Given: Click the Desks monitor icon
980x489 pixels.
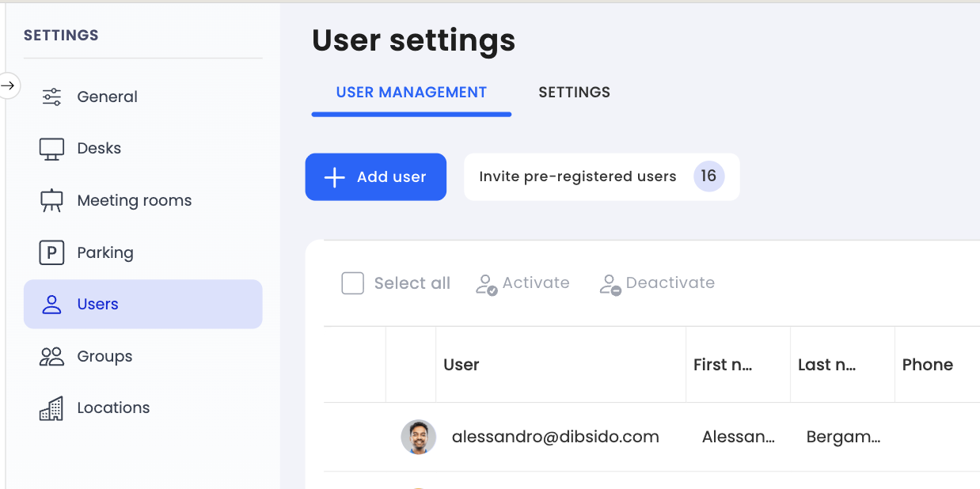Looking at the screenshot, I should (x=51, y=149).
